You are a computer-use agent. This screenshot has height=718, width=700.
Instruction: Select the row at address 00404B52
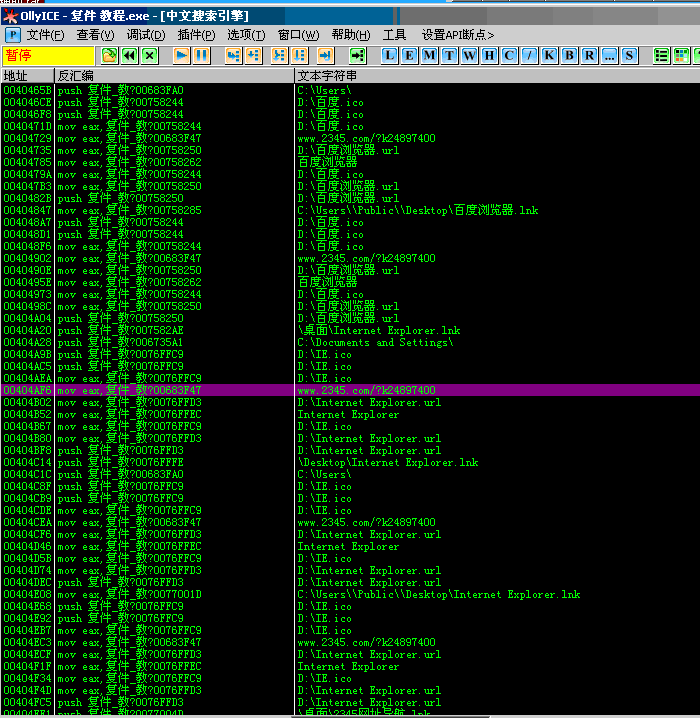click(350, 414)
